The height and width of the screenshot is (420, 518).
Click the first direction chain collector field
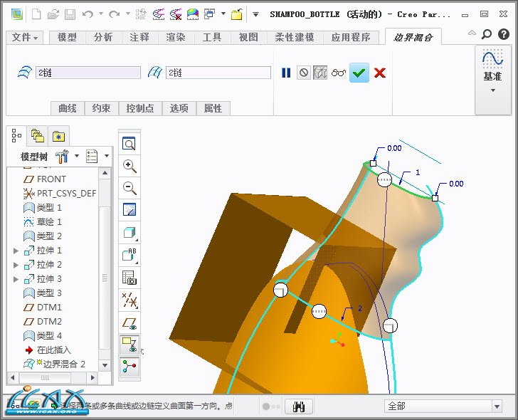pos(88,73)
